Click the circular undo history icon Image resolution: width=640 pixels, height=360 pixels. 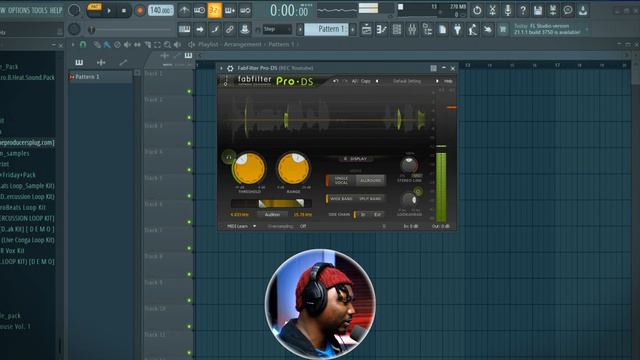tap(477, 10)
